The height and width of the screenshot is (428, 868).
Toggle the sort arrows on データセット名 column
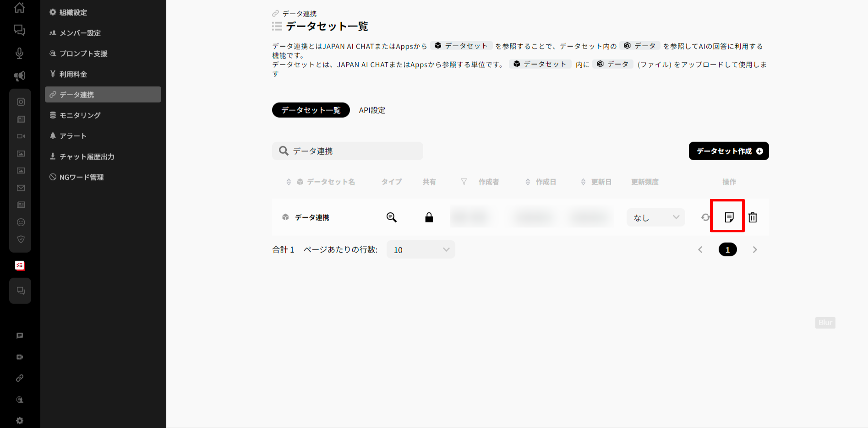[x=289, y=182]
